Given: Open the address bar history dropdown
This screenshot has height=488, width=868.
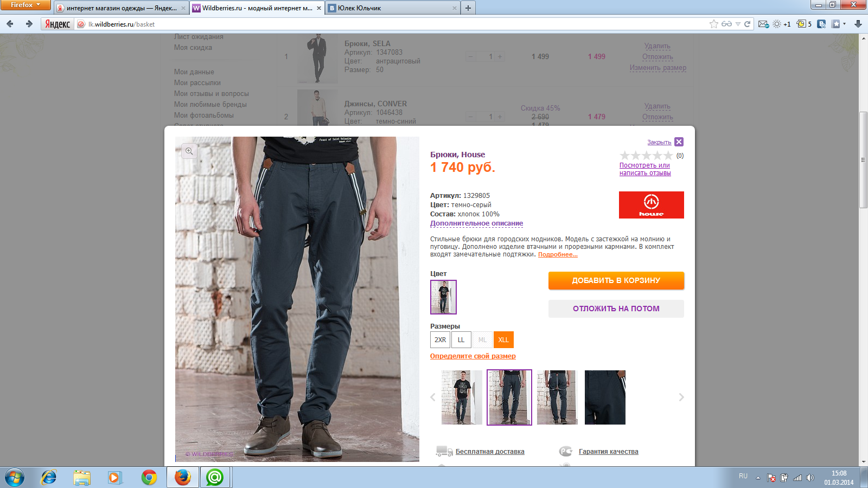Looking at the screenshot, I should 738,24.
